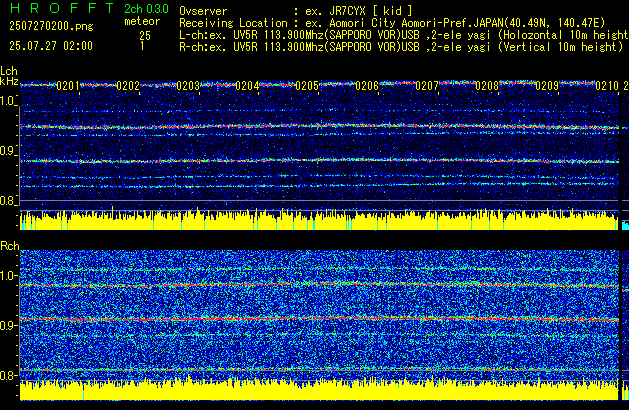
Task: Click the R-ch receiver description line
Action: [401, 47]
